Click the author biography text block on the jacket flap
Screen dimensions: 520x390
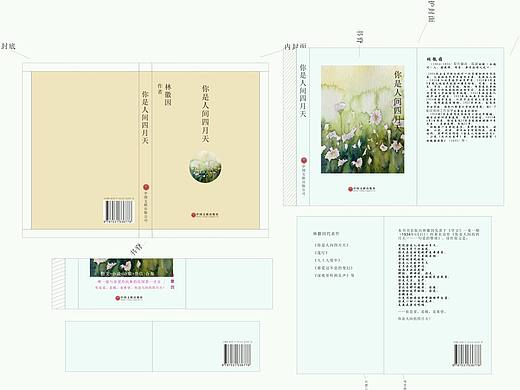(x=461, y=102)
